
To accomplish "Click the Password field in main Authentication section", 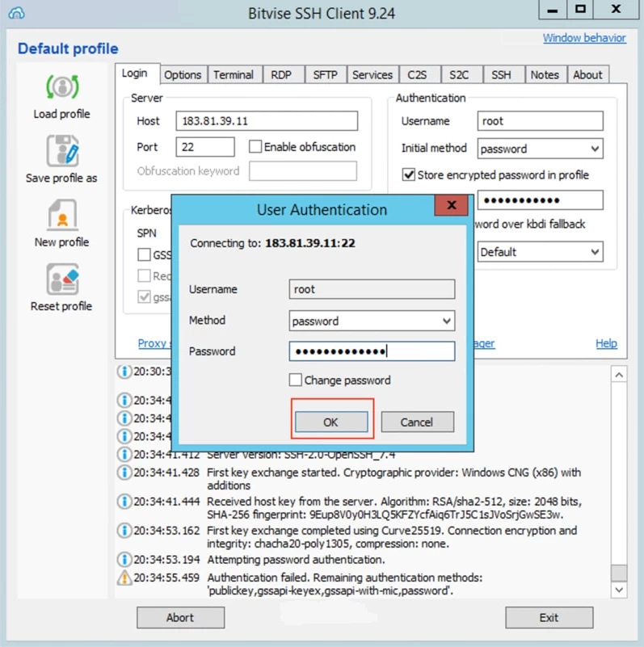I will (540, 200).
